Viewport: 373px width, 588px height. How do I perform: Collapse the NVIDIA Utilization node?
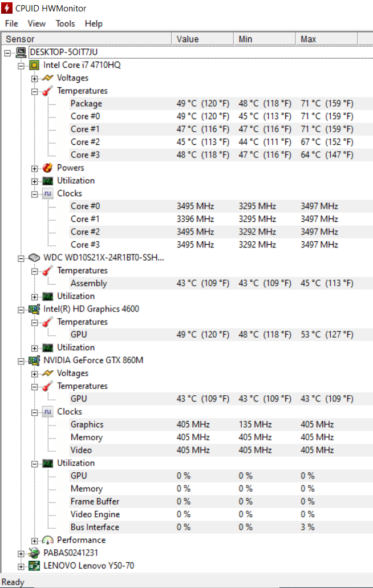pos(34,464)
